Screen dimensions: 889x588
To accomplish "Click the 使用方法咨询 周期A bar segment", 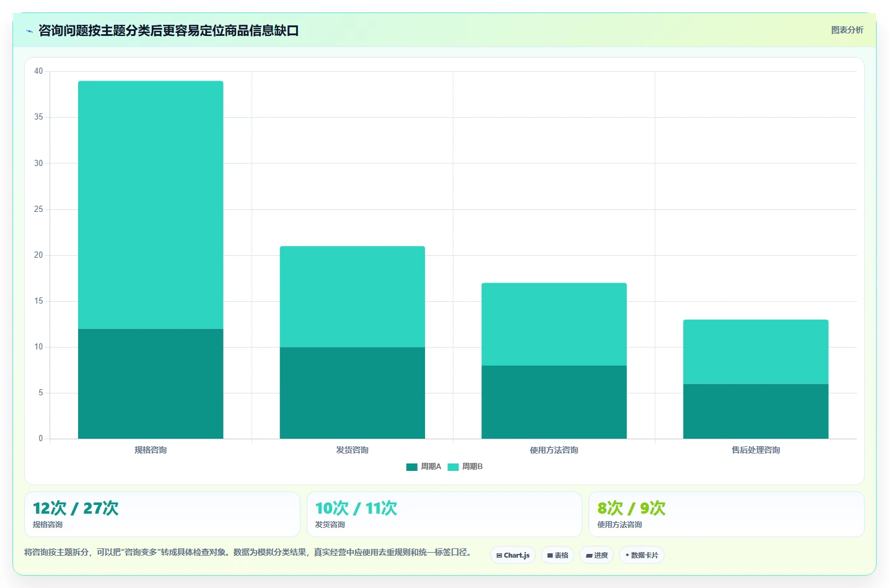I will point(554,402).
